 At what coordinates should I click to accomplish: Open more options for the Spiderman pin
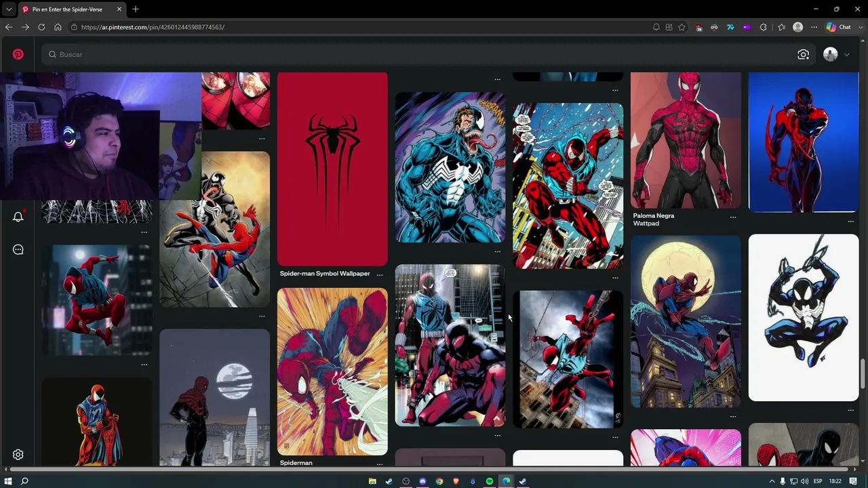[380, 464]
